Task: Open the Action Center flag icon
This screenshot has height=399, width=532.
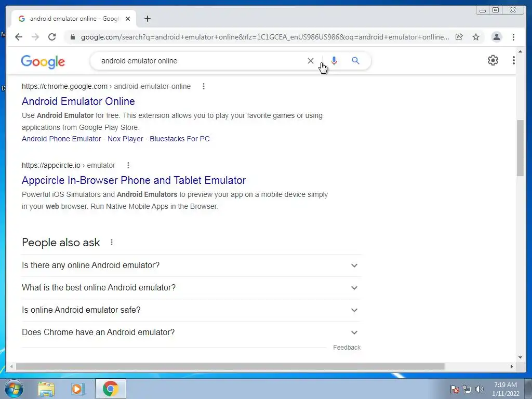Action: coord(455,389)
